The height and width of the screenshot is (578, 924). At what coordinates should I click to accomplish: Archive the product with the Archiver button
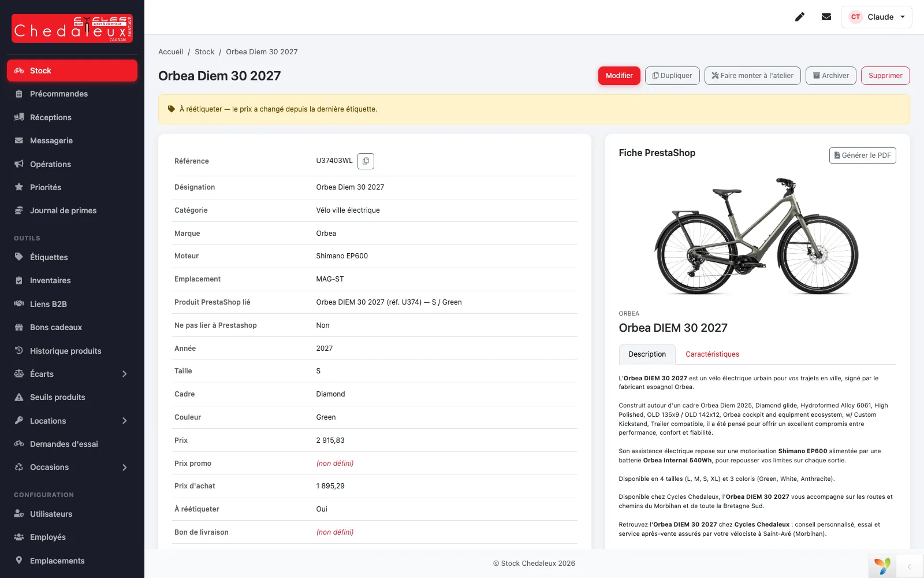831,76
